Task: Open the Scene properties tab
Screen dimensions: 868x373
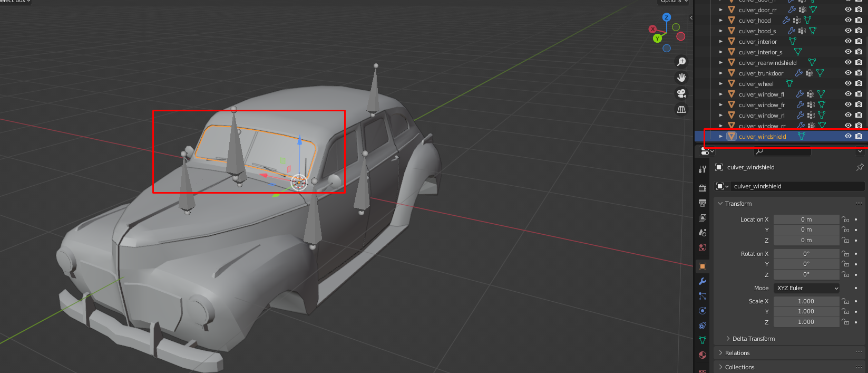Action: click(x=703, y=233)
